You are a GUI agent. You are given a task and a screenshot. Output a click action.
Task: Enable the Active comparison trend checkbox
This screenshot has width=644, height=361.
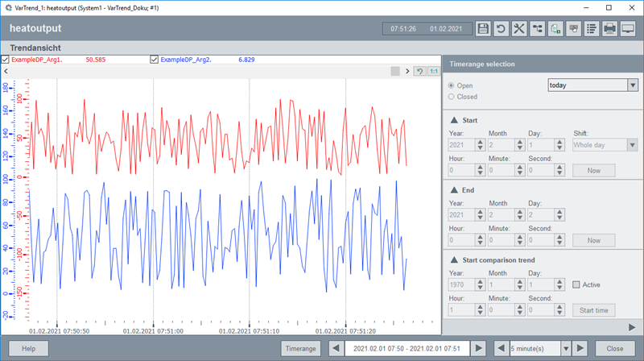click(576, 284)
